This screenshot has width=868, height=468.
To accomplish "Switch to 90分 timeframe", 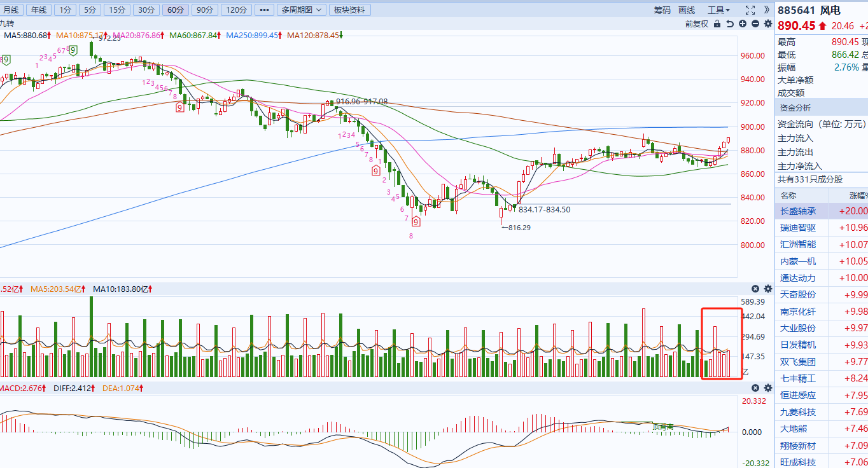I will point(204,10).
